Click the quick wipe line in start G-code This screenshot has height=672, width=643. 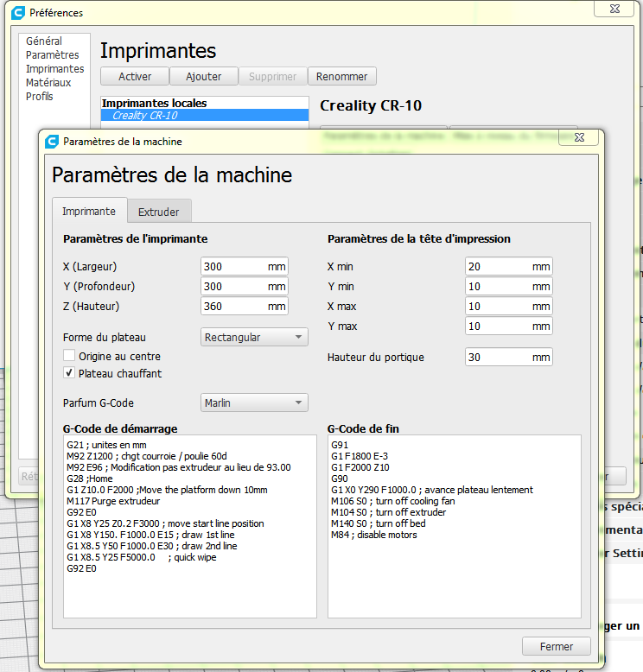(142, 558)
